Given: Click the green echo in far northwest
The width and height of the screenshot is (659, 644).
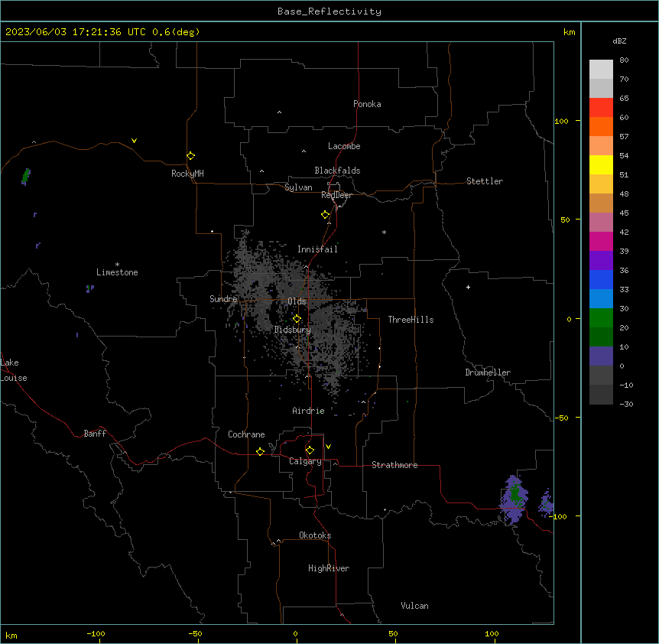Looking at the screenshot, I should tap(26, 177).
